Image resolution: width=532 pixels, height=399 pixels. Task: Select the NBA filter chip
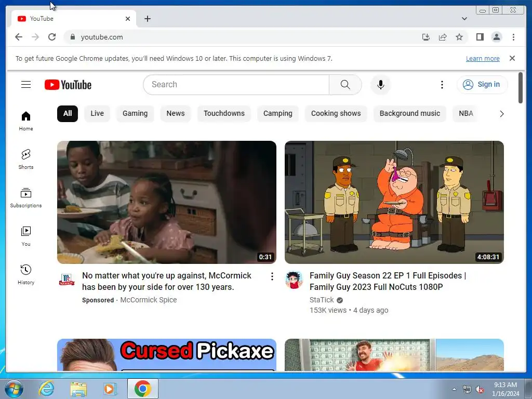click(466, 113)
